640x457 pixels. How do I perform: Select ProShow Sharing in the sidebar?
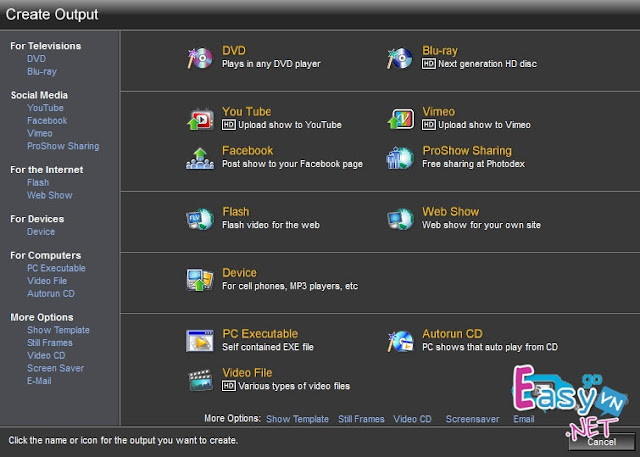[x=63, y=146]
